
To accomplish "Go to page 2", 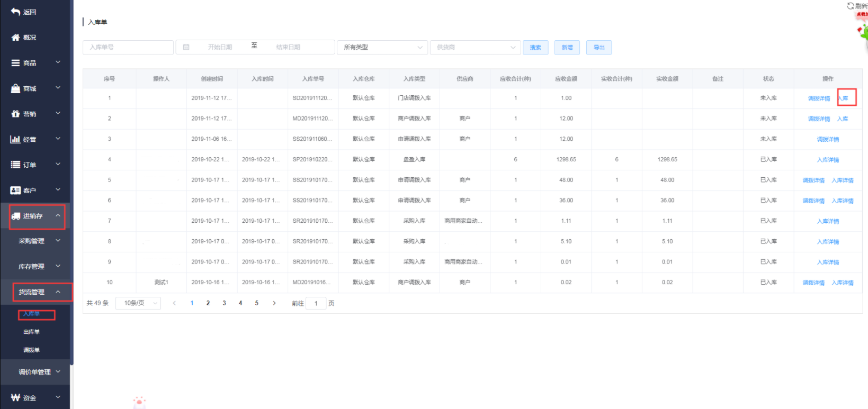I will pos(208,303).
